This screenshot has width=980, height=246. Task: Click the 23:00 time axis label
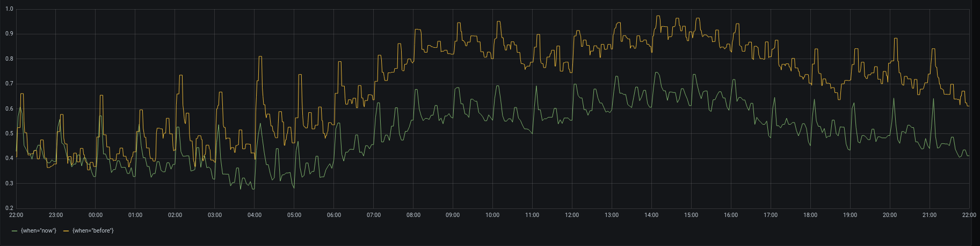[x=56, y=215]
